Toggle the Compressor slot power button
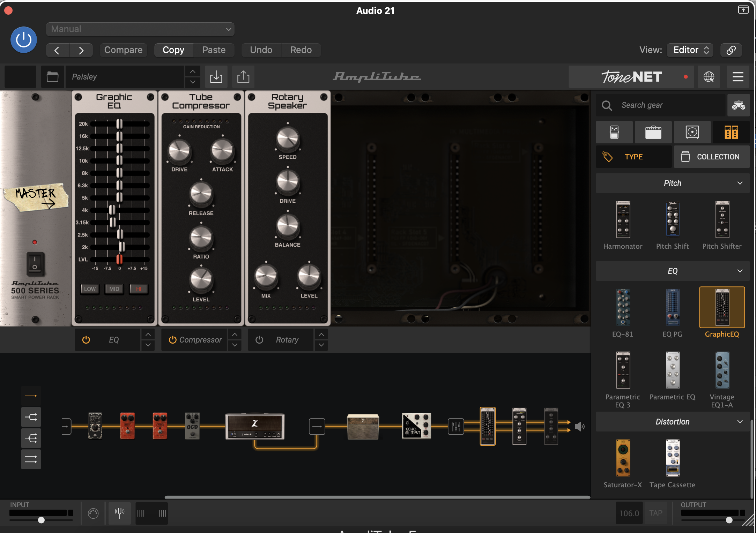 coord(172,340)
